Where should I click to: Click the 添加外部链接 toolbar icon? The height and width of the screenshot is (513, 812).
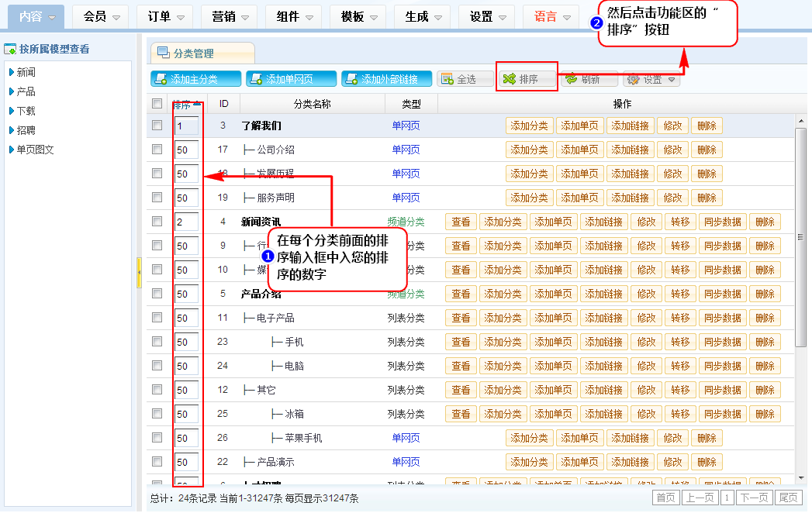(x=351, y=79)
